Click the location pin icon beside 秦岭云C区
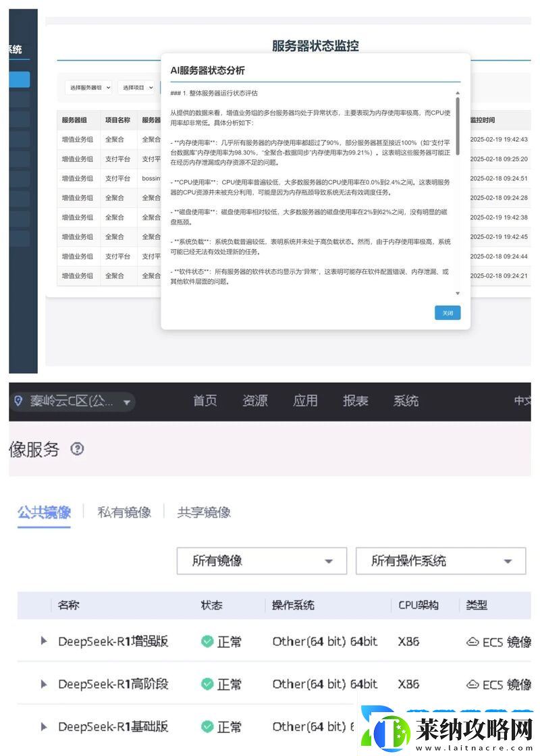The height and width of the screenshot is (756, 540). click(x=18, y=401)
